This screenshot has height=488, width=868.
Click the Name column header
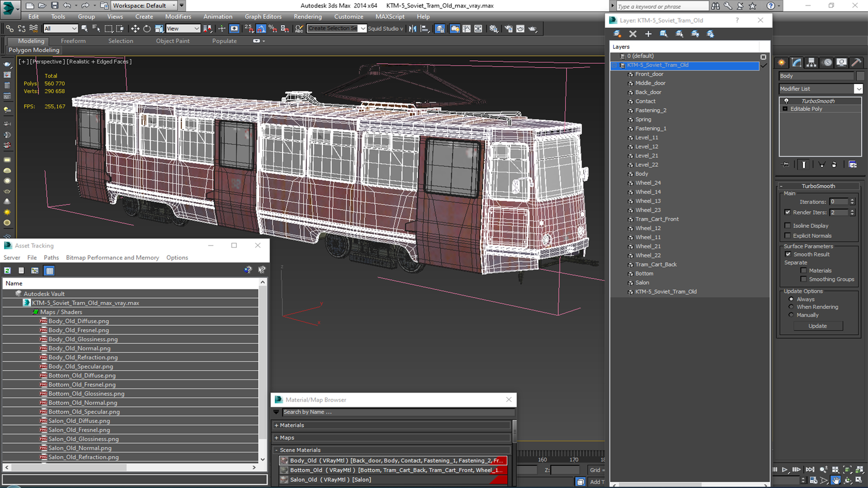point(131,283)
